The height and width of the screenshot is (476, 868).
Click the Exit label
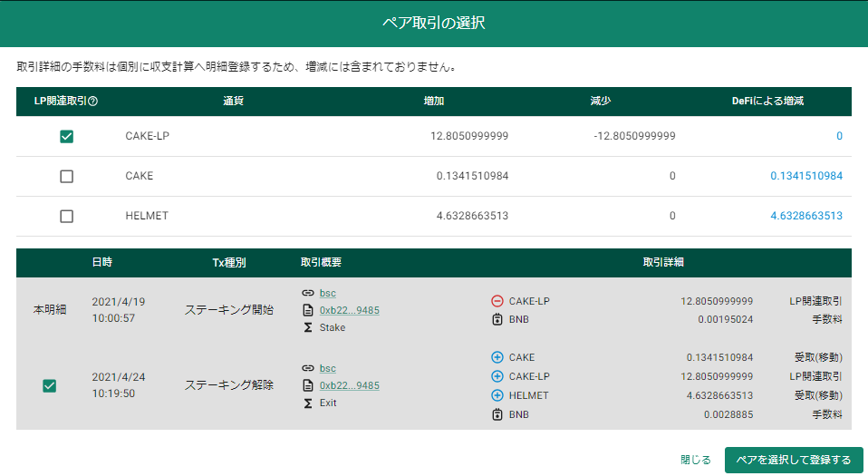coord(328,403)
